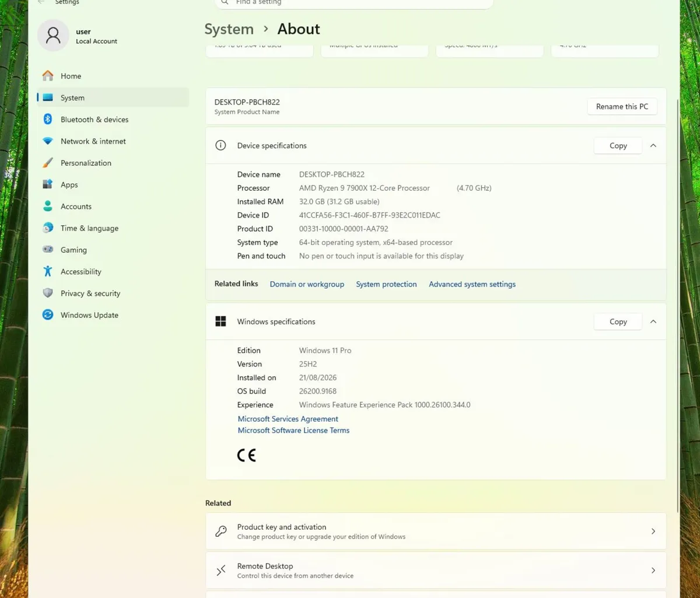Click the user profile avatar
Screen dimensions: 700x598
coord(53,36)
